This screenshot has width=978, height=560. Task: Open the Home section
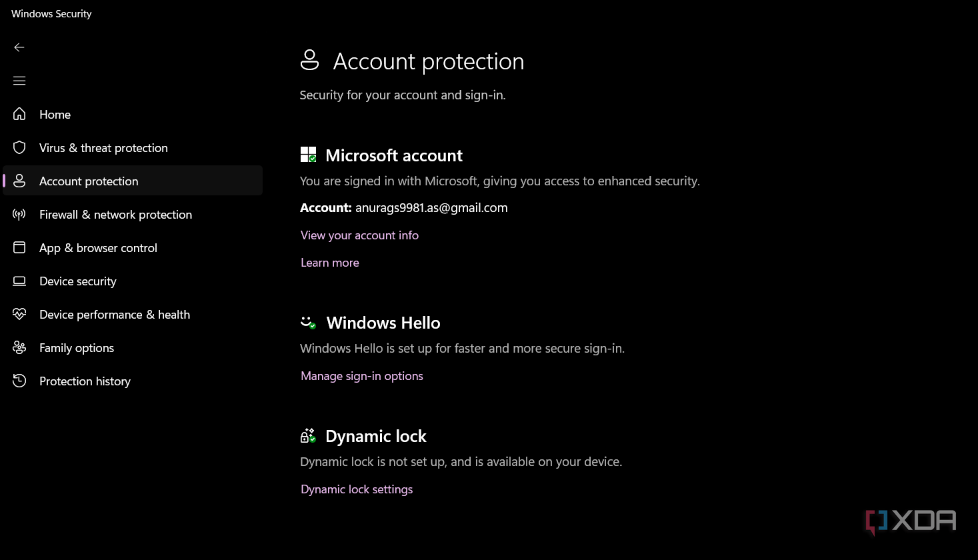[133, 114]
